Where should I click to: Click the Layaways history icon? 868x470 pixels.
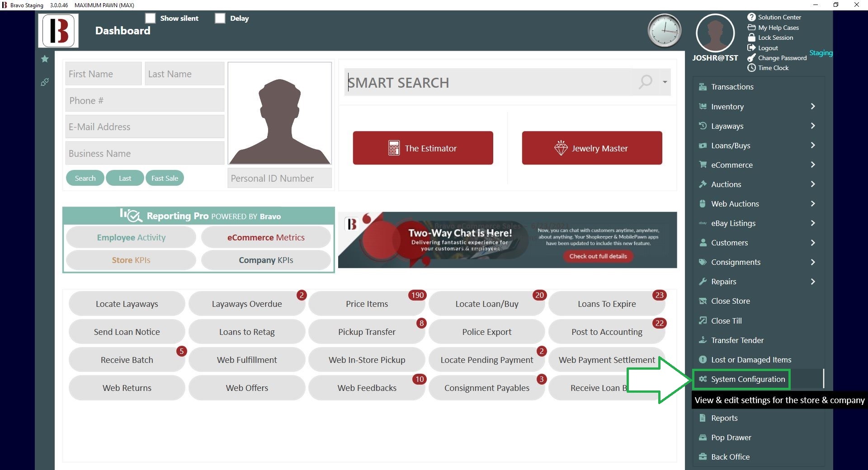[703, 126]
